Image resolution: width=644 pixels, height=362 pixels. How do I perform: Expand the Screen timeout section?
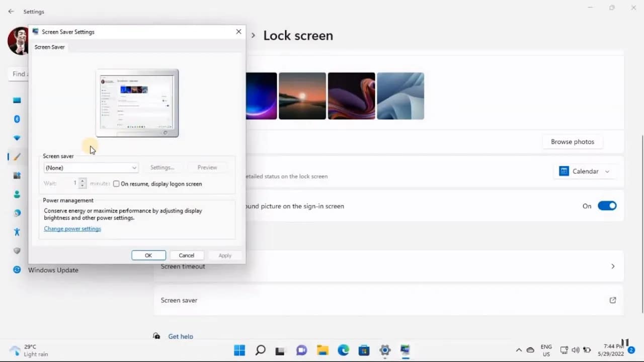[x=612, y=266]
